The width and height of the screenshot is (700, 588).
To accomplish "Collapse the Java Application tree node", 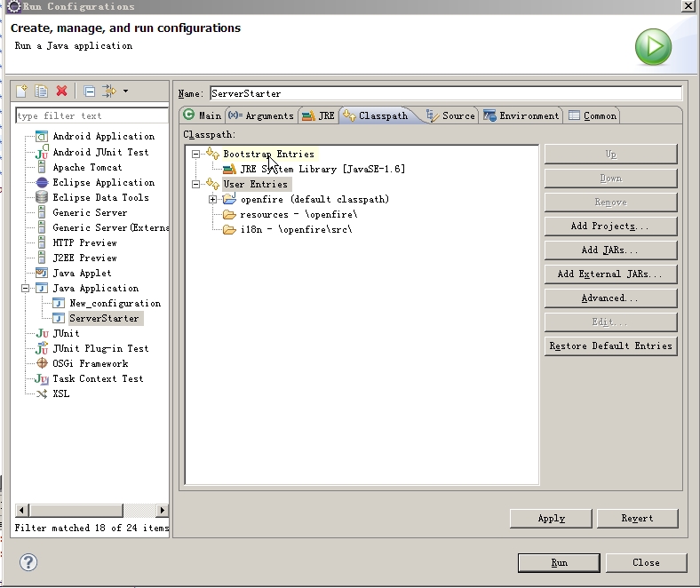I will pyautogui.click(x=26, y=288).
